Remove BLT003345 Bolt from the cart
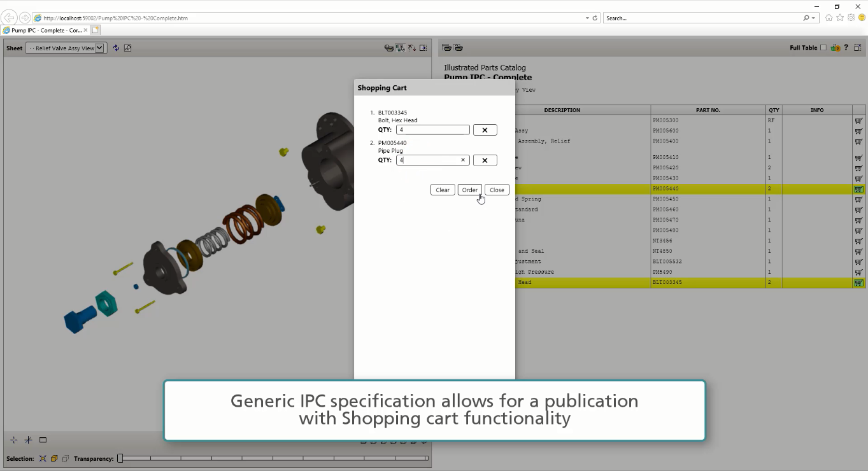The image size is (868, 471). [x=485, y=130]
